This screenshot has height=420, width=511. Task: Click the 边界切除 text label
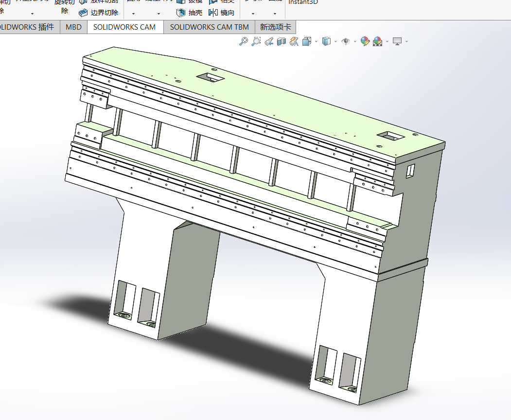[x=104, y=13]
